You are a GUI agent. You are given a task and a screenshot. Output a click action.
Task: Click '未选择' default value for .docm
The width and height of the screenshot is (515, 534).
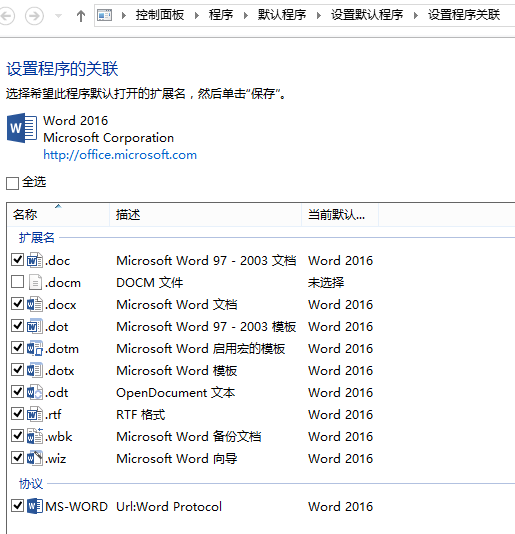click(x=326, y=282)
